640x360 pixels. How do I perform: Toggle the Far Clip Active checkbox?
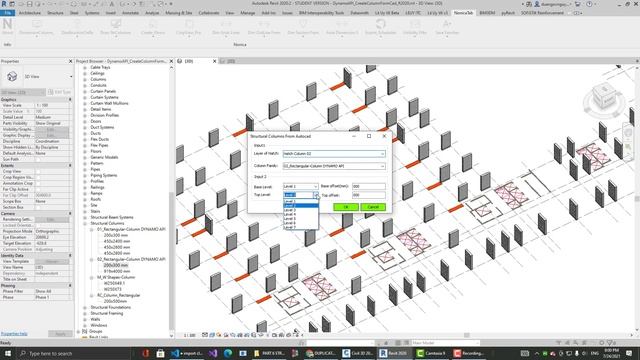pos(38,189)
